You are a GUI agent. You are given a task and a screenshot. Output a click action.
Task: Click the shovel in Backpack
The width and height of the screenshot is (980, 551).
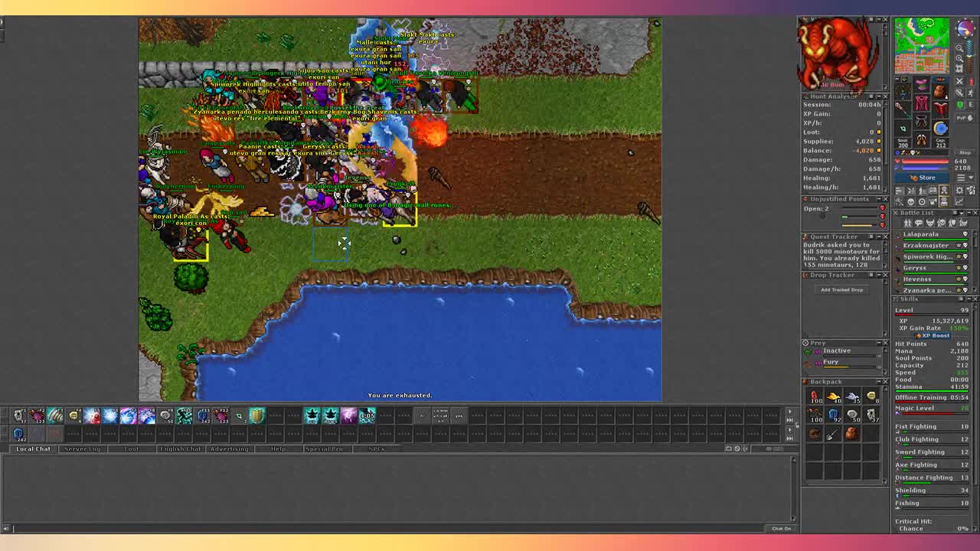tap(834, 433)
